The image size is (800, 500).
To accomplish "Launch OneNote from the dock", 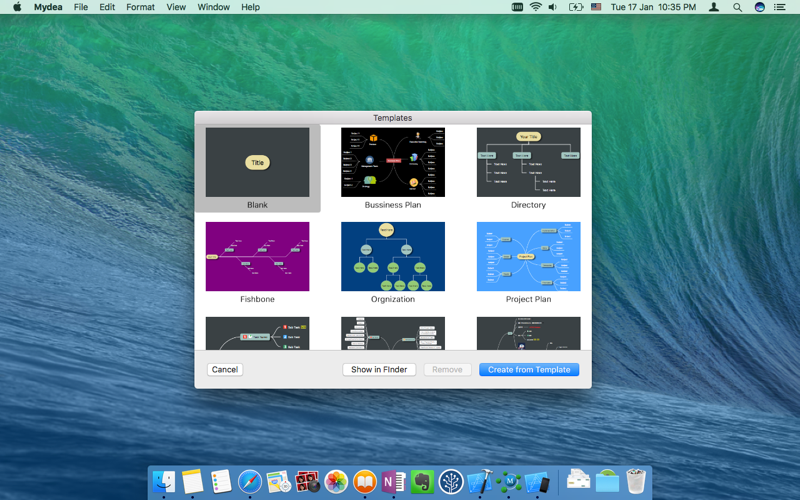I will pyautogui.click(x=393, y=482).
